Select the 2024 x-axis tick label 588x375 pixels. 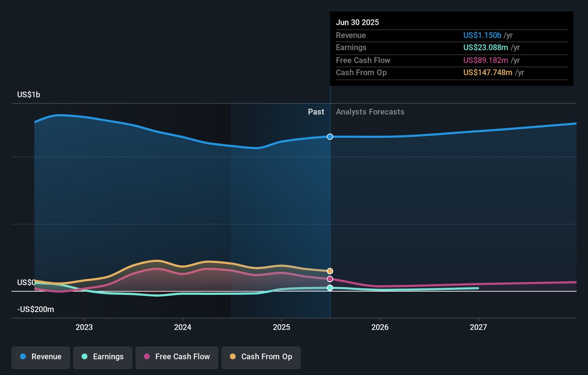click(183, 327)
